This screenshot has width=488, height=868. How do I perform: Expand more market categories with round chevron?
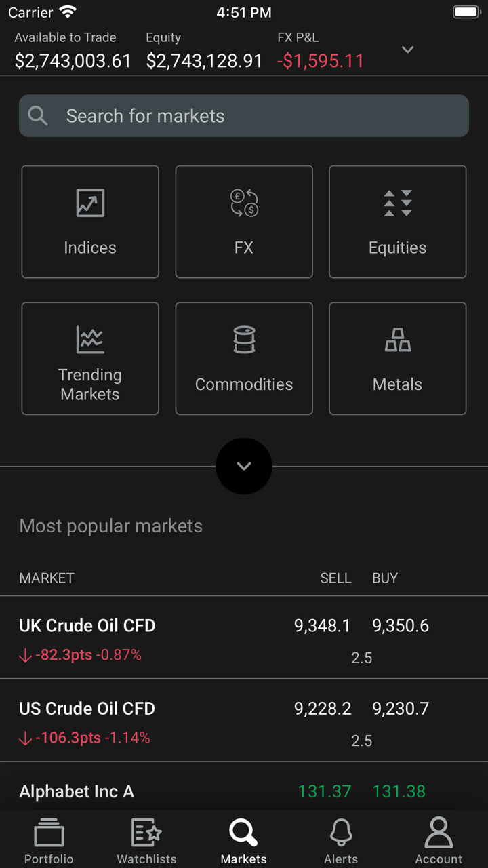[244, 466]
